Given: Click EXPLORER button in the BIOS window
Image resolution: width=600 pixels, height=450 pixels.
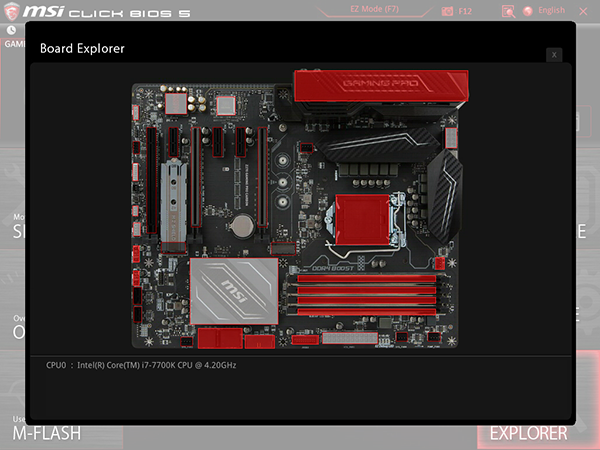Looking at the screenshot, I should (528, 434).
